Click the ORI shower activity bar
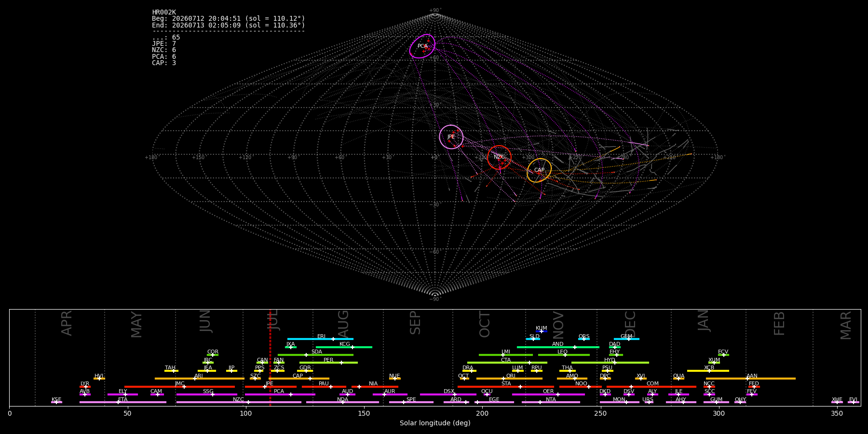868x434 pixels. 509,379
